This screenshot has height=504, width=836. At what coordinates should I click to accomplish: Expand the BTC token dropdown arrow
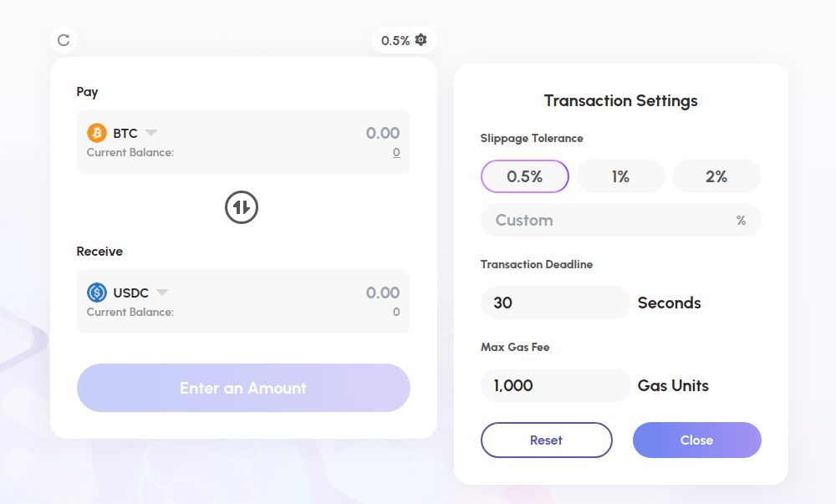tap(151, 133)
